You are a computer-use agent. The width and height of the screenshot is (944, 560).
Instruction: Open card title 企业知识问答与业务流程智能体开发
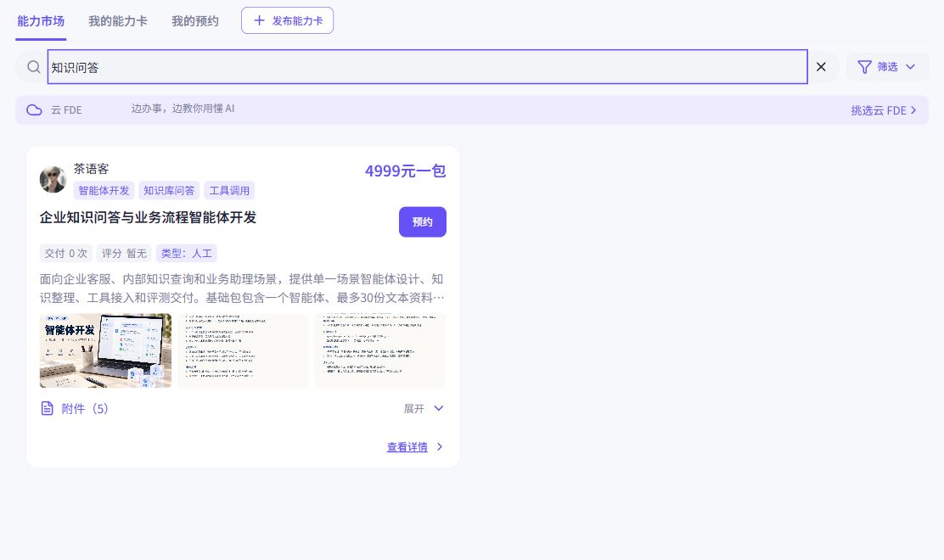click(148, 217)
